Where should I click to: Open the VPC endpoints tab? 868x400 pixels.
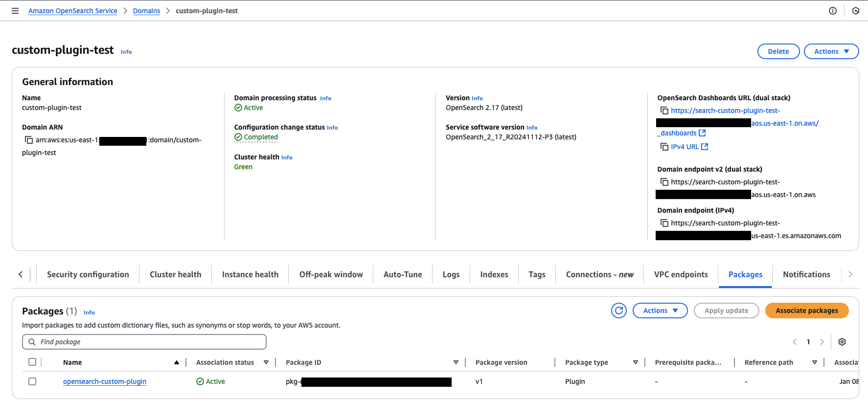click(x=681, y=275)
